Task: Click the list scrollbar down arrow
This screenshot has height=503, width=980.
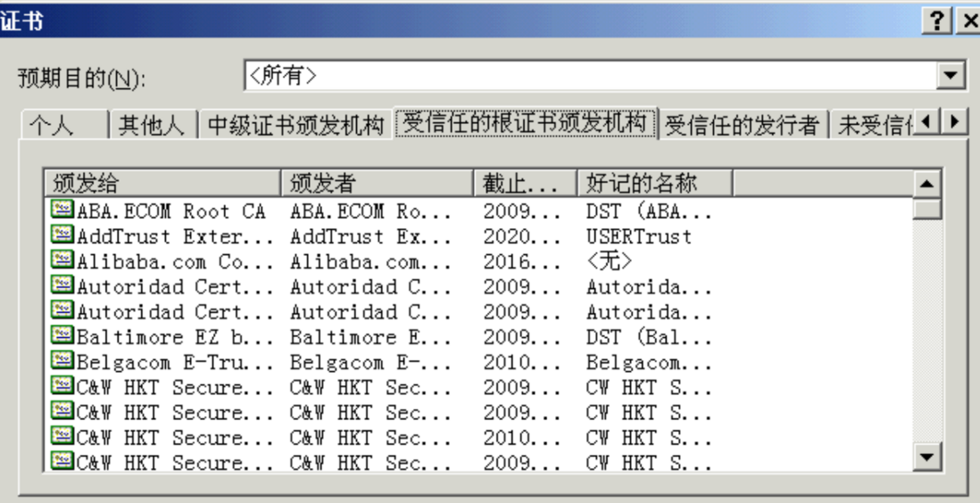Action: [x=926, y=457]
